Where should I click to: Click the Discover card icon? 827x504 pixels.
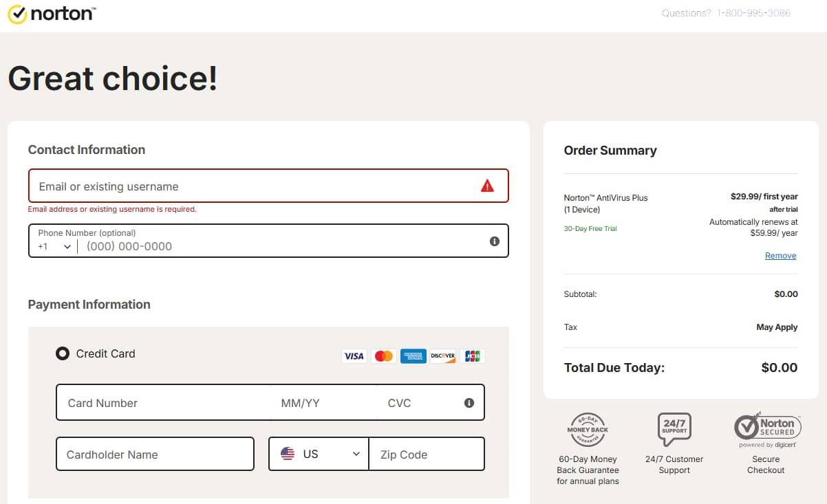tap(443, 356)
